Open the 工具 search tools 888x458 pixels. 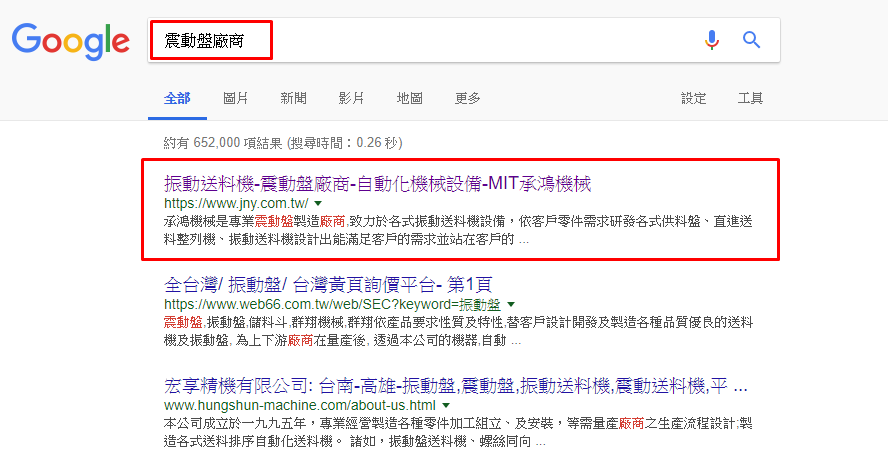(x=750, y=99)
